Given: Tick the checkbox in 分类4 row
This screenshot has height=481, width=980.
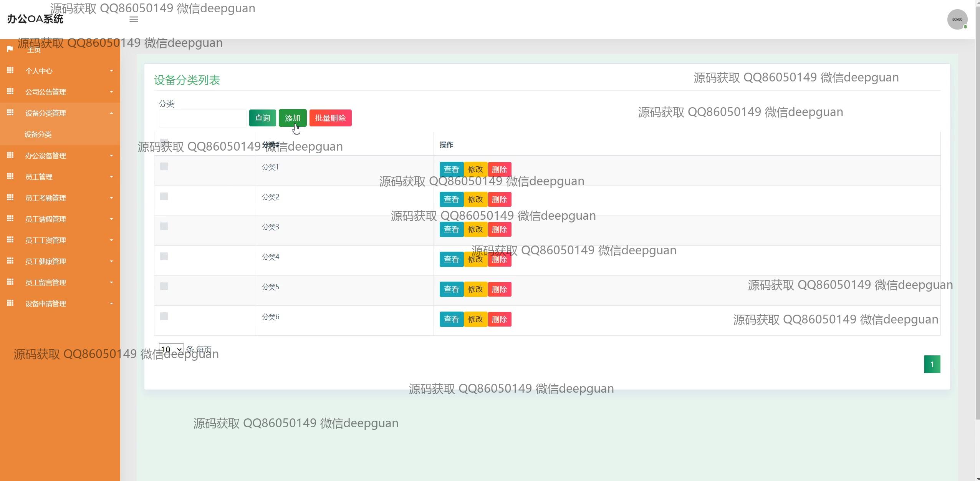Looking at the screenshot, I should (164, 256).
